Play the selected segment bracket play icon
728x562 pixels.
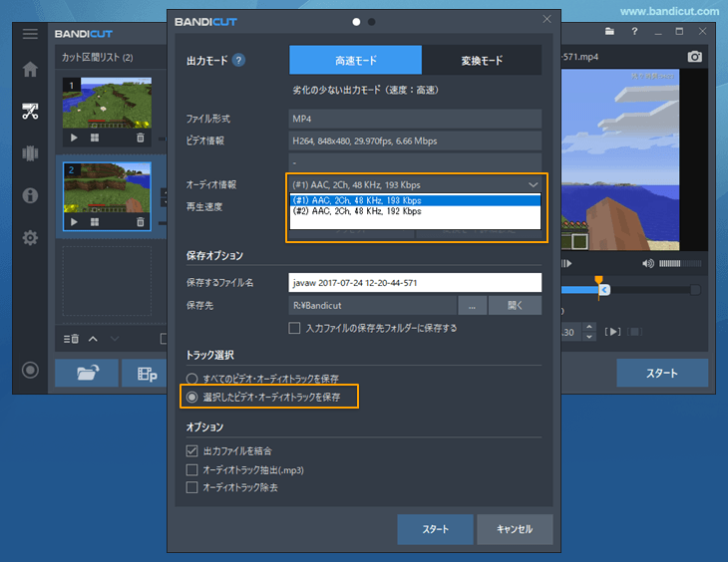(x=613, y=332)
